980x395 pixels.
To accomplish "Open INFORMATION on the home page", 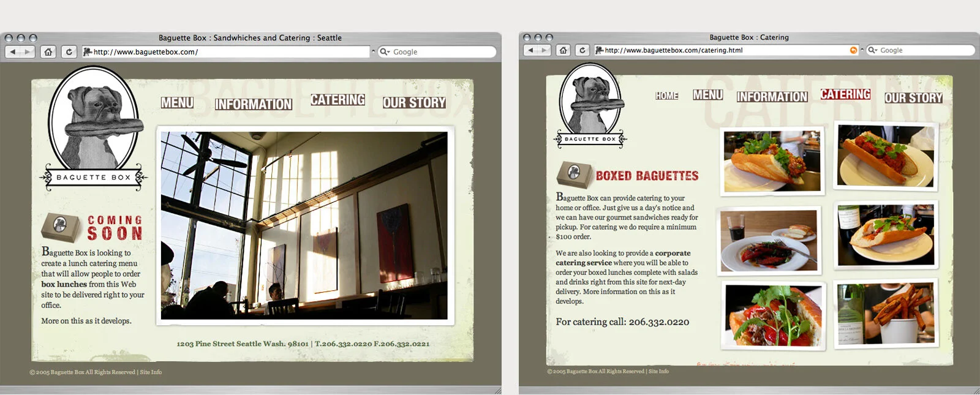I will click(x=254, y=104).
